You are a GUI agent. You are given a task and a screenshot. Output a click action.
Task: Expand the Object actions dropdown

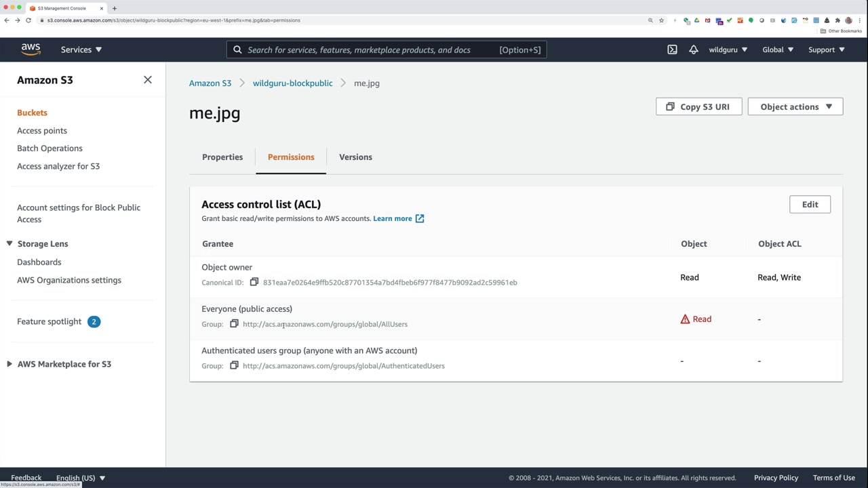click(x=795, y=107)
